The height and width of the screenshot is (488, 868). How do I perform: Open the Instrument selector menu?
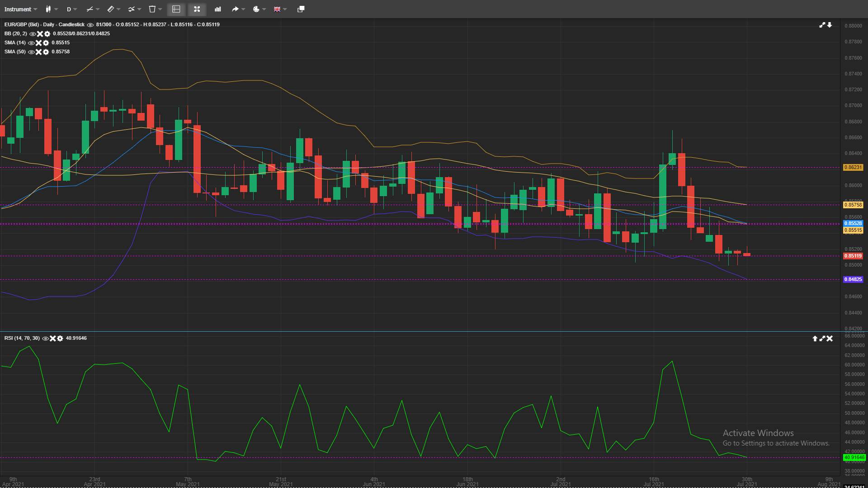(x=20, y=9)
